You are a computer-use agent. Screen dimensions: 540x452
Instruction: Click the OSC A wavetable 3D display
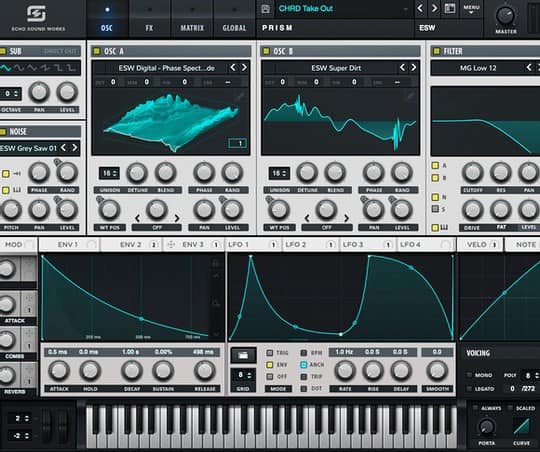[x=171, y=122]
